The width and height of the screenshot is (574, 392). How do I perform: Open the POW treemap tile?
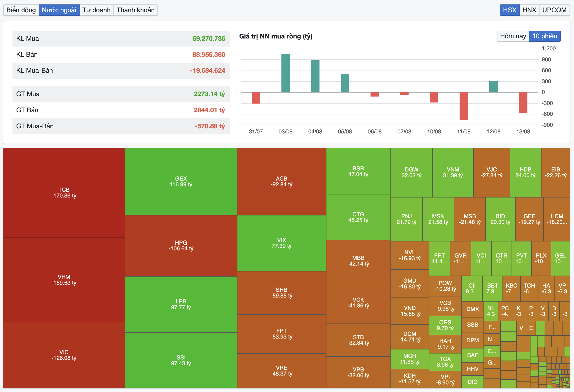tap(445, 286)
